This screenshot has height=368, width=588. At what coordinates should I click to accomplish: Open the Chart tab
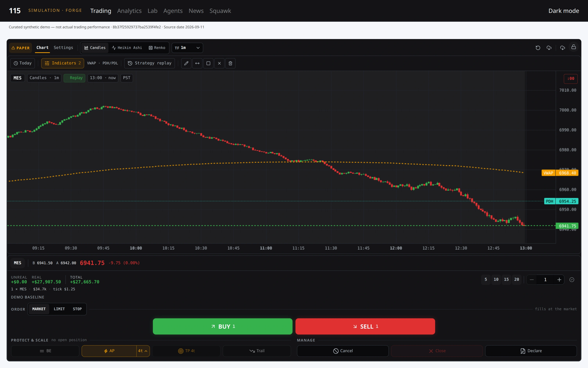[42, 48]
